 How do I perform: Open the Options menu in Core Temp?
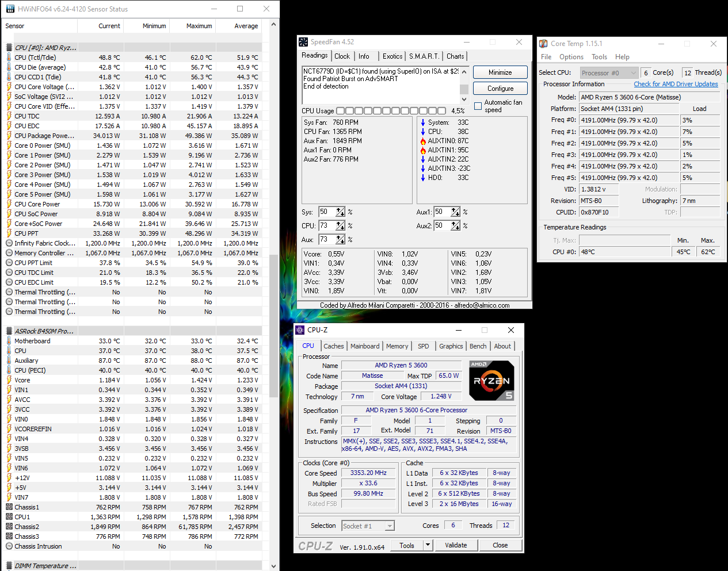coord(571,57)
